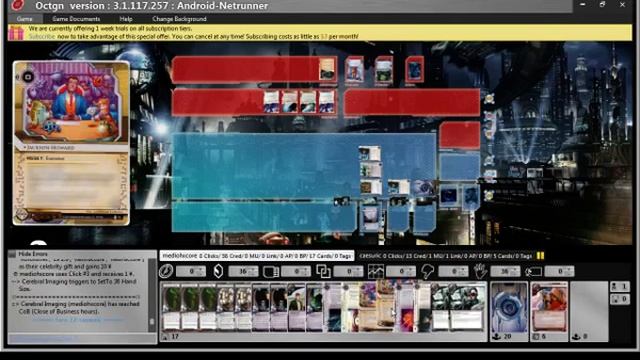
Task: Select the suited man card in hand
Action: pyautogui.click(x=297, y=307)
